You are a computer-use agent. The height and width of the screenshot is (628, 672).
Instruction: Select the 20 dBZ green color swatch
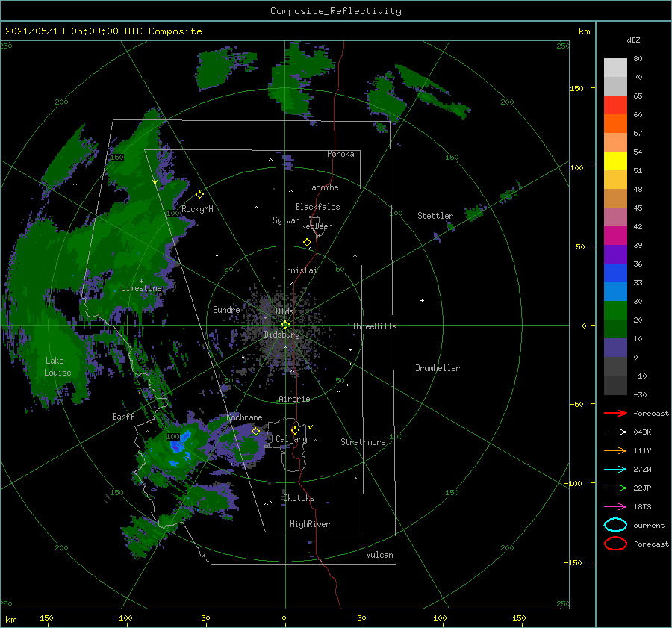click(x=615, y=310)
